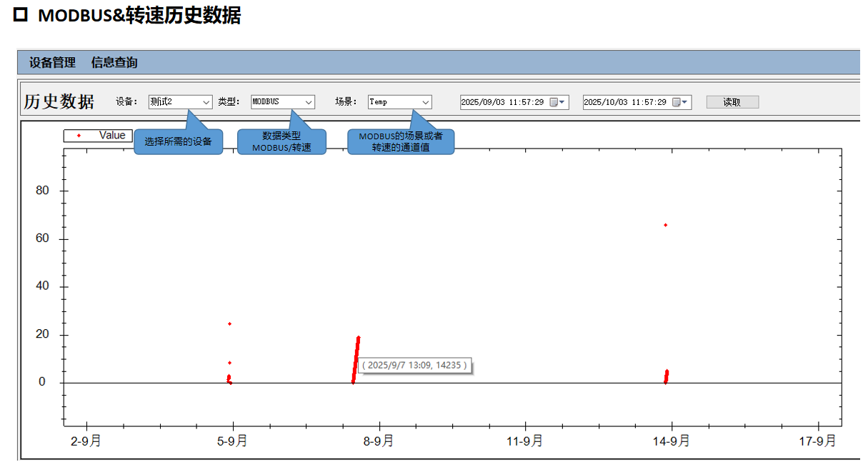The image size is (868, 472).
Task: Open the 设备管理 menu
Action: pyautogui.click(x=52, y=63)
